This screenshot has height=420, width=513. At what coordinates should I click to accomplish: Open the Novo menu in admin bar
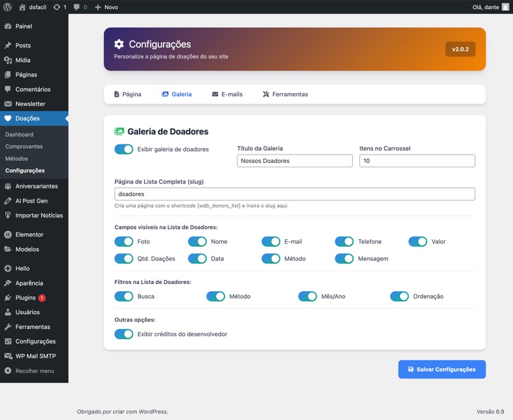click(x=106, y=7)
